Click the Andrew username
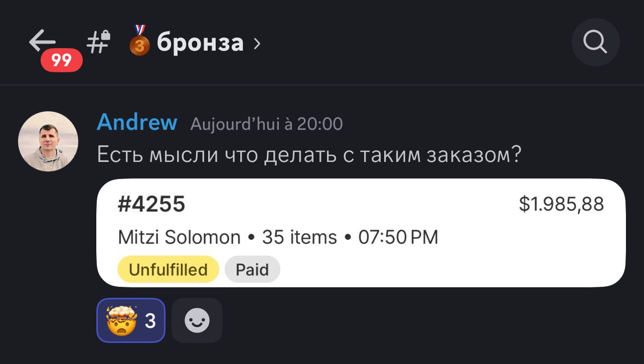644x364 pixels. coord(137,122)
